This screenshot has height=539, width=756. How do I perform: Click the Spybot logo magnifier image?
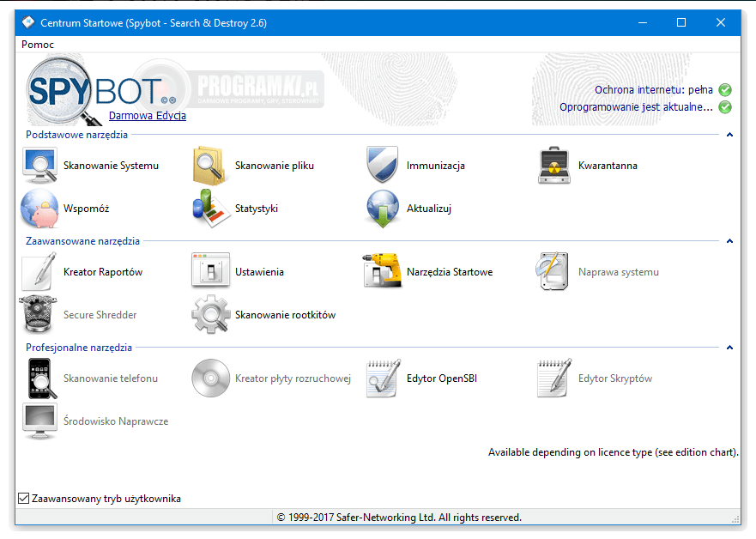click(63, 92)
